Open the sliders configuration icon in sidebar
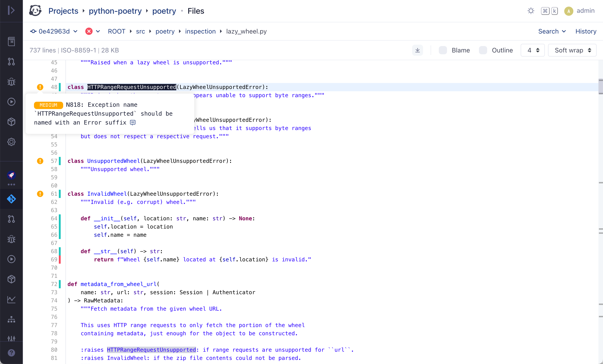603x364 pixels. 11,339
